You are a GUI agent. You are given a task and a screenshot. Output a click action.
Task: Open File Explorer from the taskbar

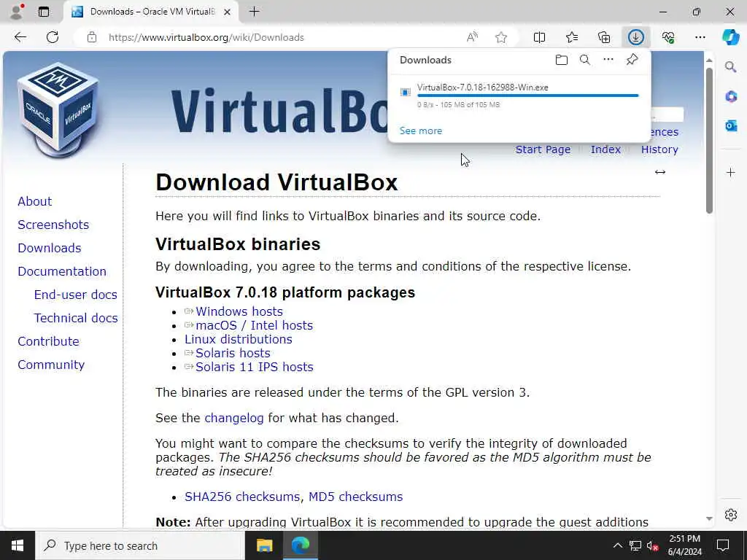coord(264,545)
